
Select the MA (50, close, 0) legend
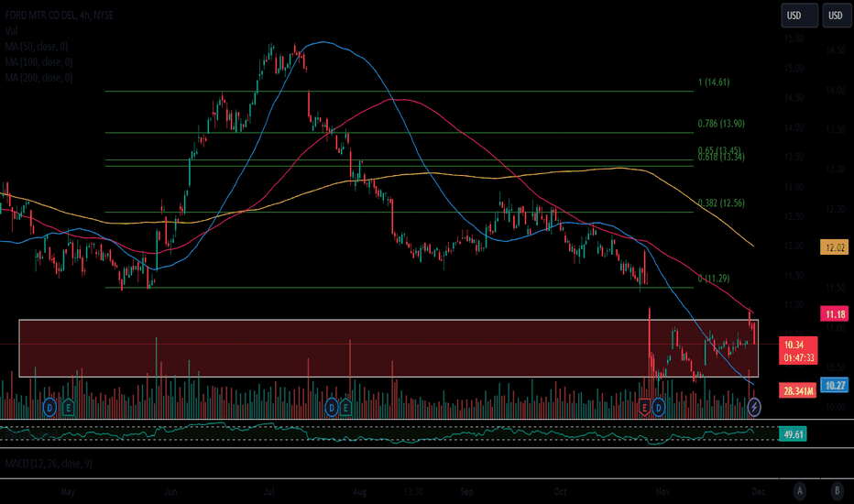click(x=37, y=47)
